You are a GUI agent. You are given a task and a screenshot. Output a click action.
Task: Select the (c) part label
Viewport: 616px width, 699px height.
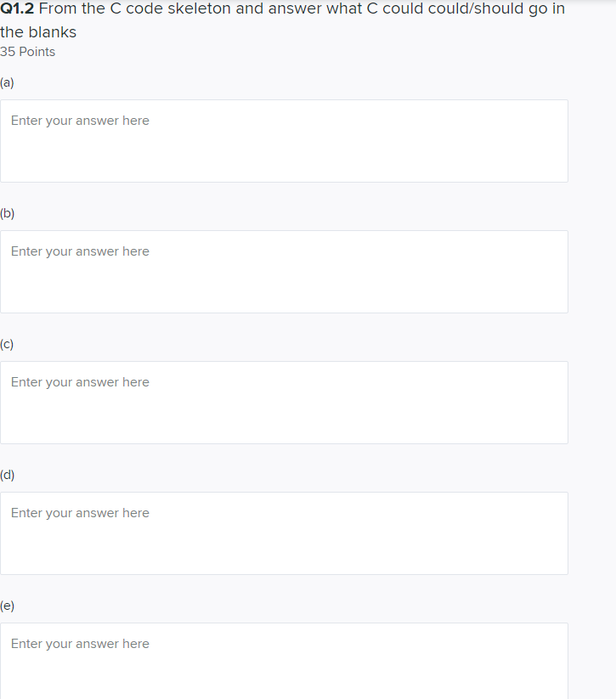coord(7,344)
